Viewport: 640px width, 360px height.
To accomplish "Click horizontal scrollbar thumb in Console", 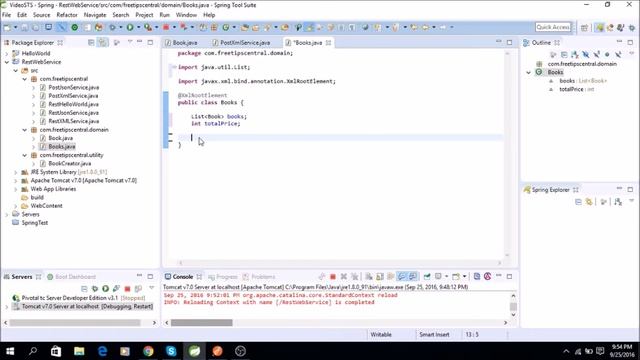I will 202,323.
